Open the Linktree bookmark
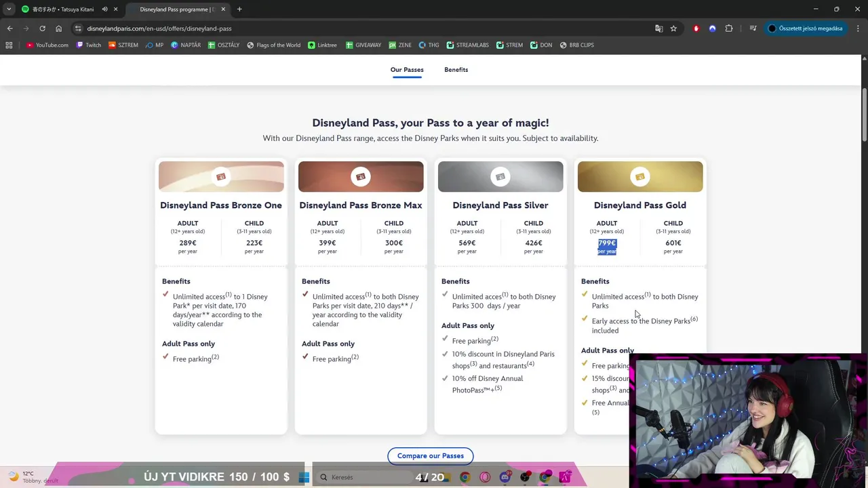 [322, 45]
